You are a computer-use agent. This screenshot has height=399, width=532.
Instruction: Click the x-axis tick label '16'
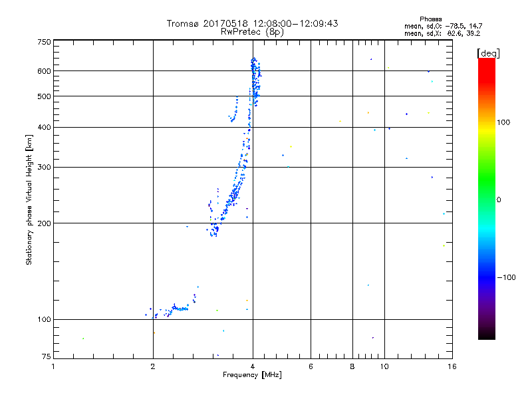click(x=452, y=366)
